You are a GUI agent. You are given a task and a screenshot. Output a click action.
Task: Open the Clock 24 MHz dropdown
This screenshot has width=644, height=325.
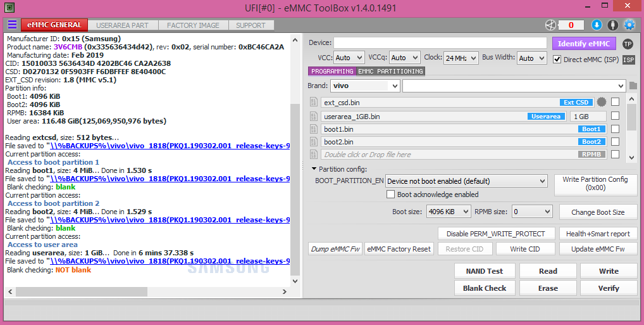tap(461, 58)
